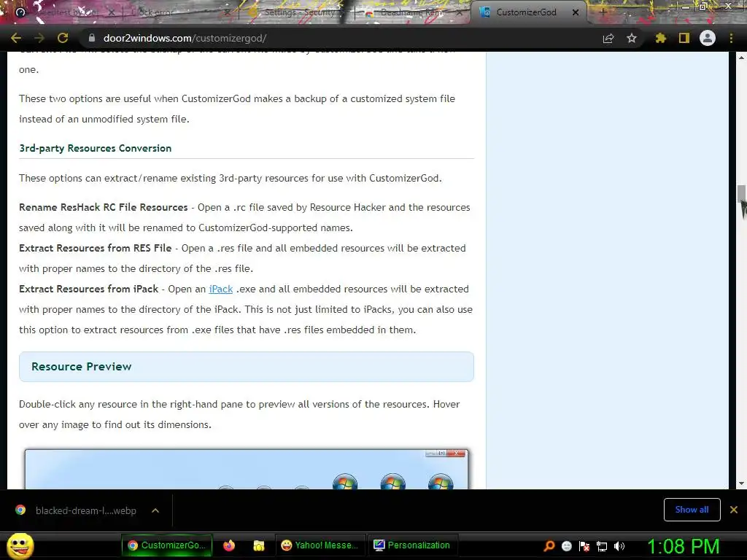
Task: Click the Chrome icon on the download item
Action: (20, 510)
